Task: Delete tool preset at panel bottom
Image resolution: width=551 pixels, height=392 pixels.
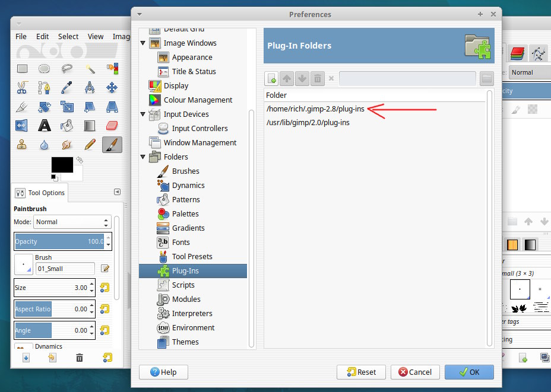Action: coord(80,358)
